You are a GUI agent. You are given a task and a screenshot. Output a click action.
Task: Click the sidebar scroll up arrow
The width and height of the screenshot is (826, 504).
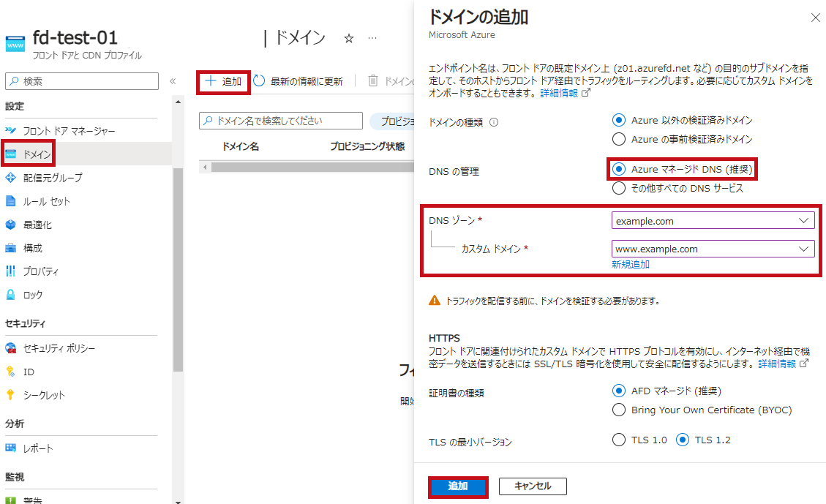pos(178,102)
